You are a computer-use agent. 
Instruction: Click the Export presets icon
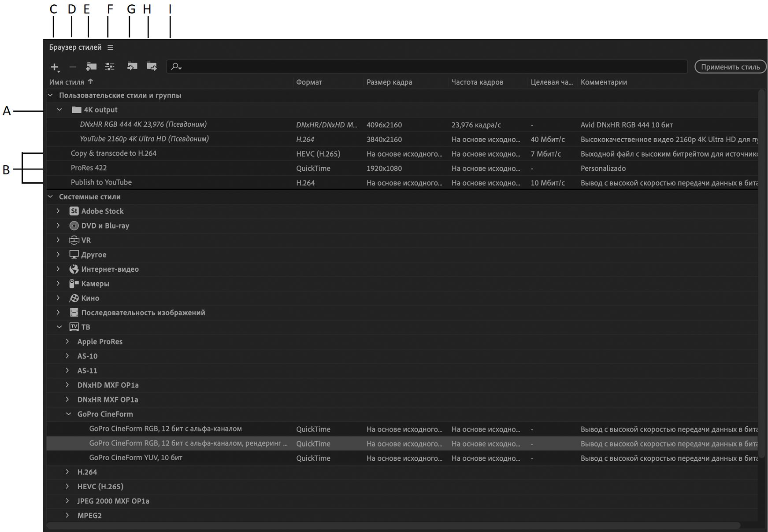pos(152,66)
